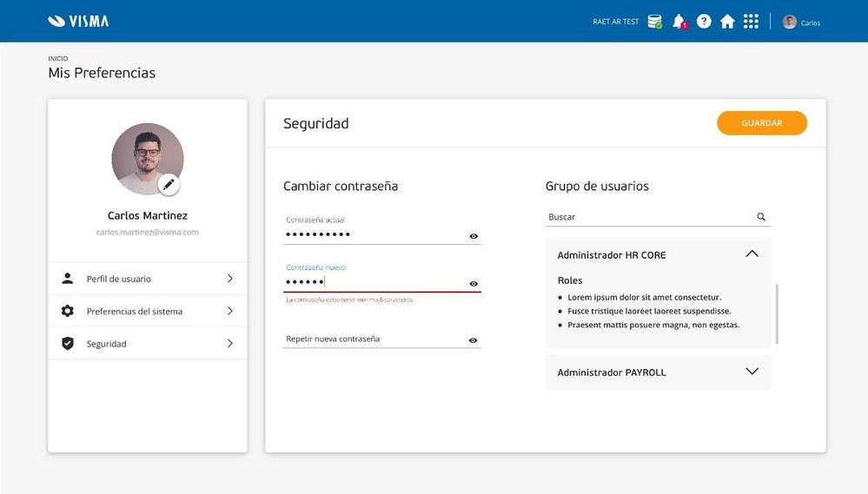Screen dimensions: 868x494
Task: Open the database status icon in the header
Action: click(655, 22)
